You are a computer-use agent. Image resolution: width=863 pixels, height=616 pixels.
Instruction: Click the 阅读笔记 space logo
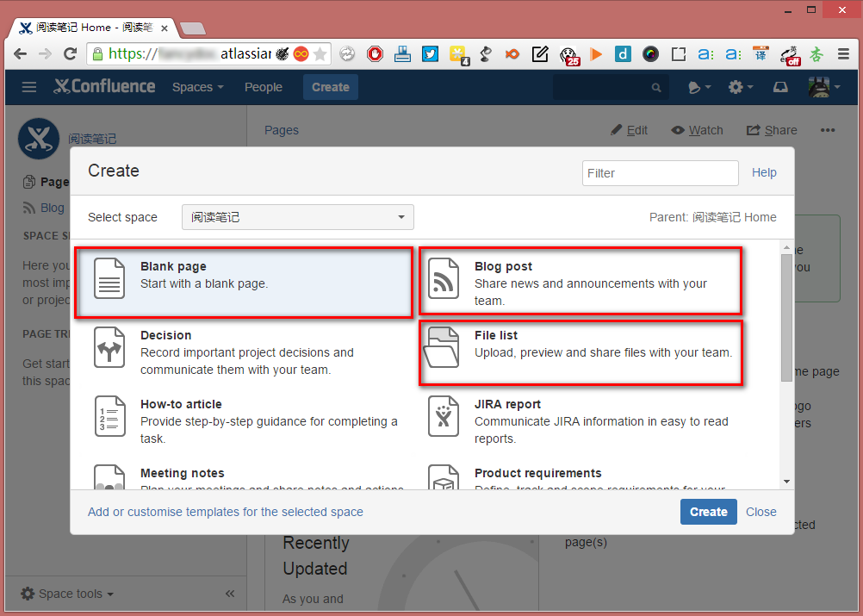coord(39,139)
